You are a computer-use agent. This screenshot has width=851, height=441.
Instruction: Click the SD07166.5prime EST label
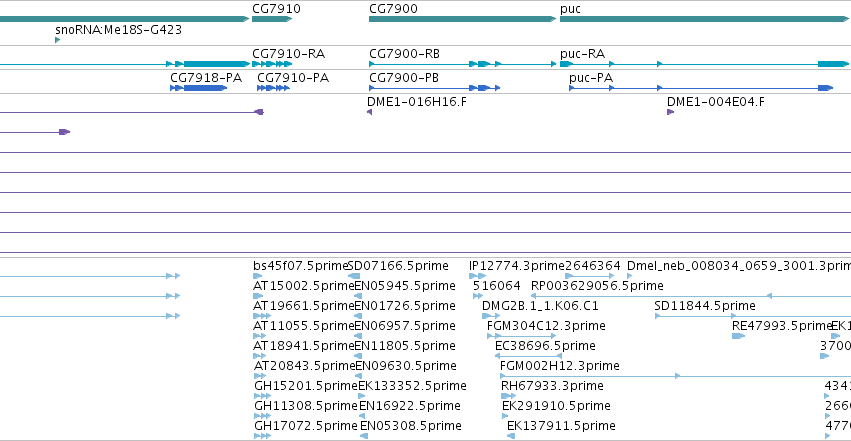point(398,266)
